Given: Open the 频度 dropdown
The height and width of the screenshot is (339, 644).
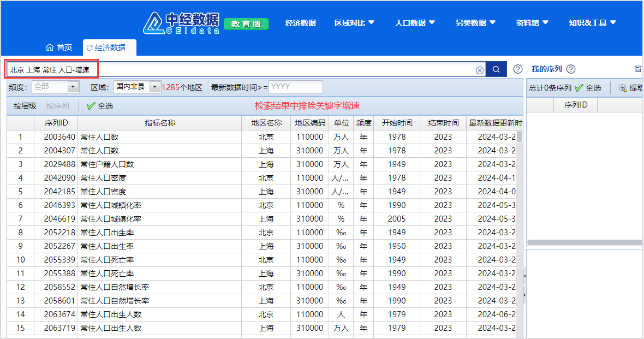Looking at the screenshot, I should click(73, 87).
